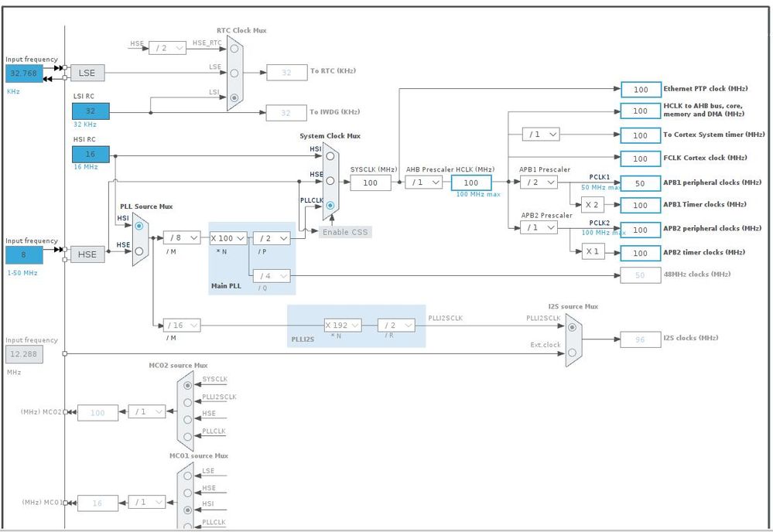Screen dimensions: 773x532
Task: Open HSE_RTC /2 divider dropdown
Action: [x=168, y=48]
